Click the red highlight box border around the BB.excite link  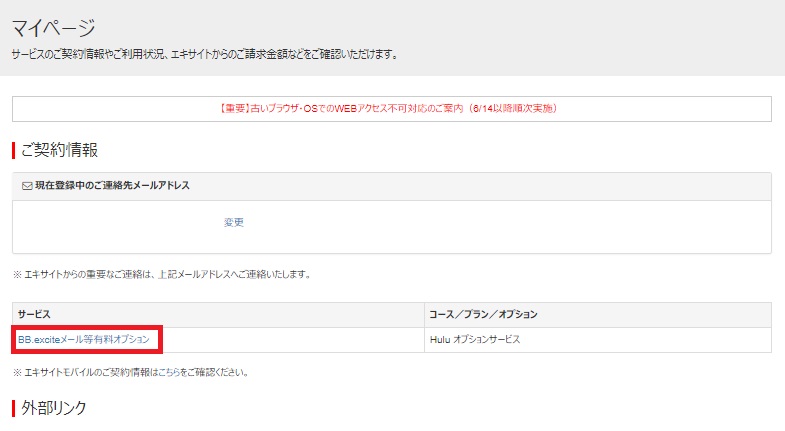tap(161, 340)
